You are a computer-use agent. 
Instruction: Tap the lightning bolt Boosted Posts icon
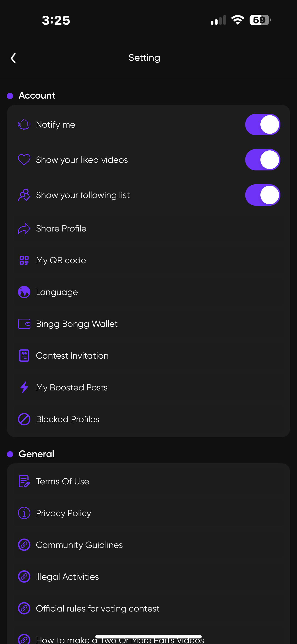[24, 387]
